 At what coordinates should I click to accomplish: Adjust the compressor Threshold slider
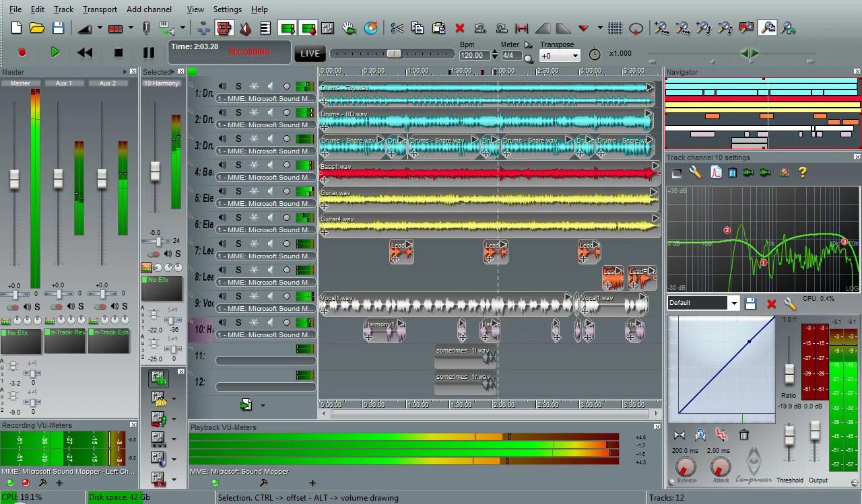coord(789,435)
